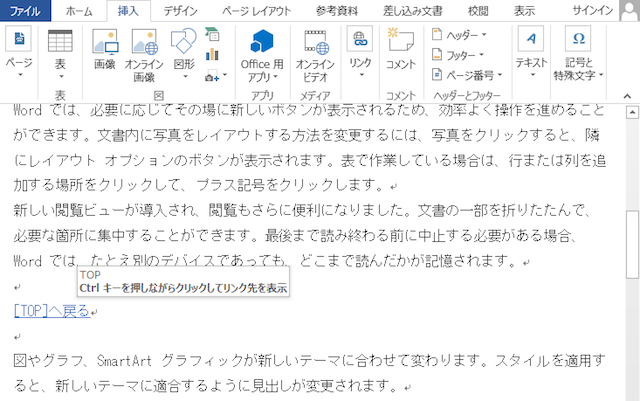Click the screenshot camera icon

(212, 76)
